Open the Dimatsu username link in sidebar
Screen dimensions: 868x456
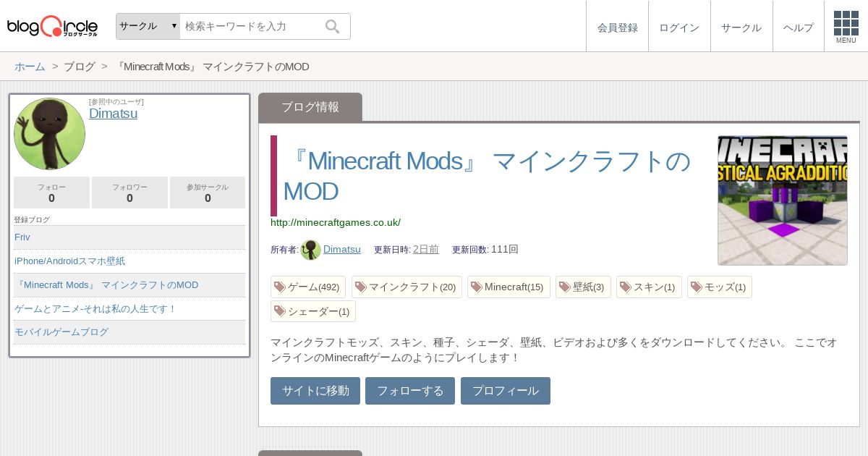113,114
